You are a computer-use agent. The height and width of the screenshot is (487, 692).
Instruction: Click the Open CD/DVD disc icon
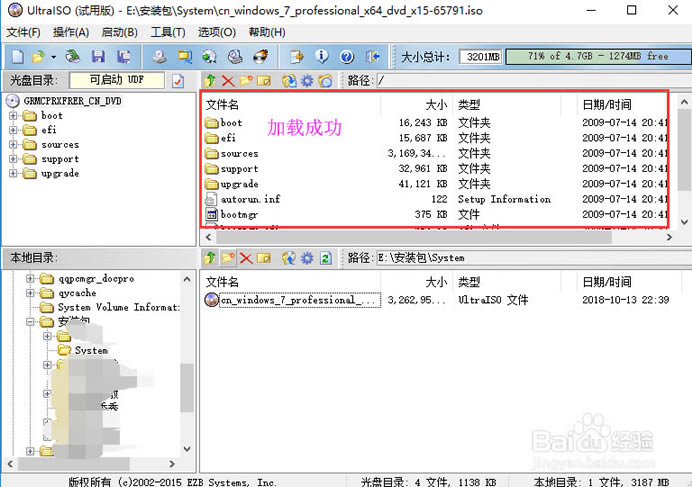point(73,57)
